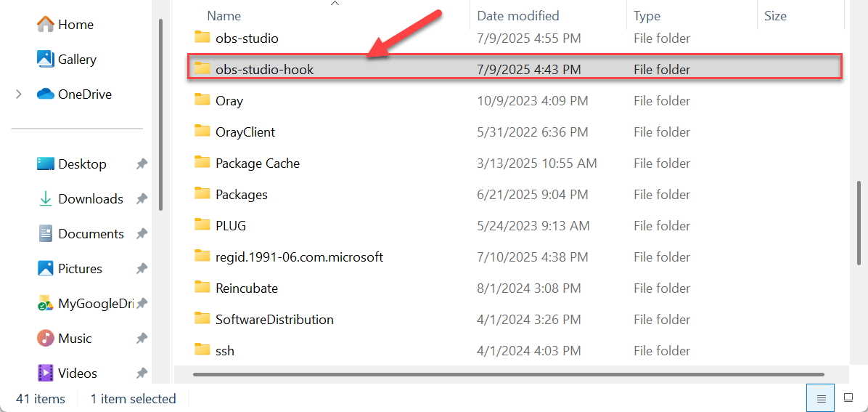Open the Downloads shortcut in sidebar
Viewport: 868px width, 412px height.
80,199
